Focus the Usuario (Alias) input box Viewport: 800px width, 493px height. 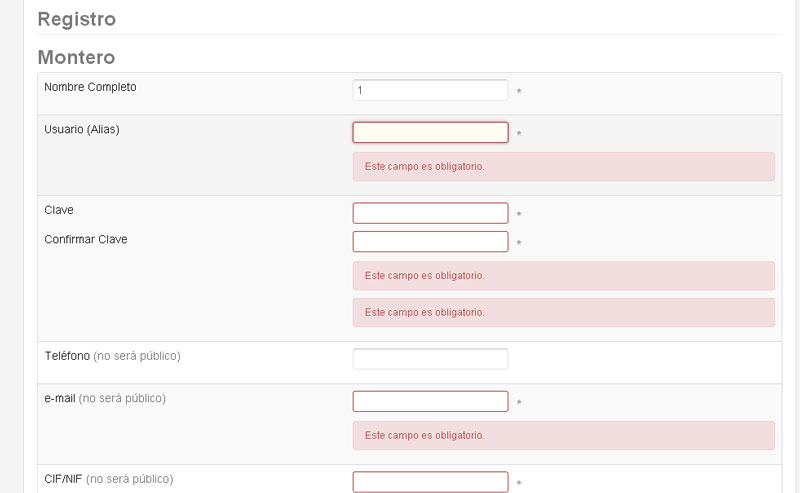tap(430, 132)
